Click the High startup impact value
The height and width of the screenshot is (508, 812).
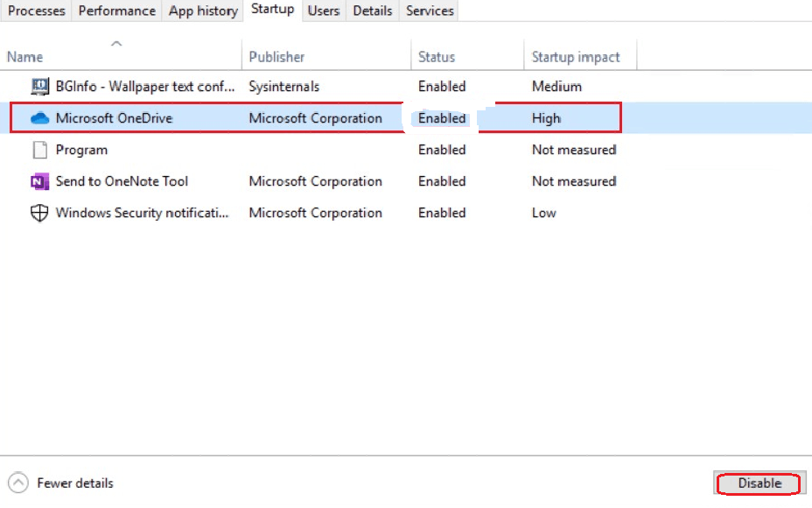pyautogui.click(x=546, y=119)
